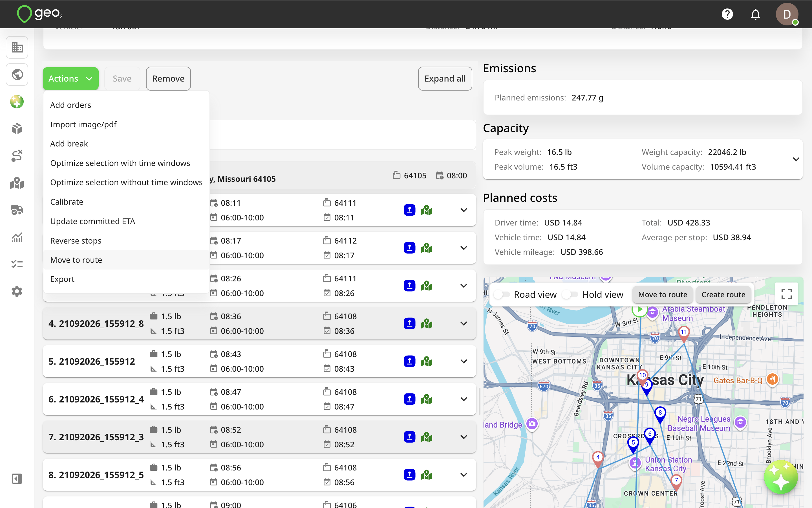Open the package box sidebar icon
812x508 pixels.
pyautogui.click(x=17, y=129)
